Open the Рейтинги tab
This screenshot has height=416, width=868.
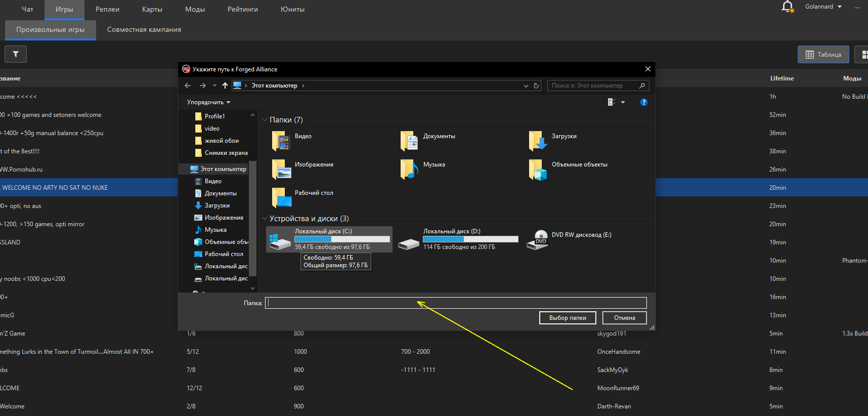pos(243,9)
